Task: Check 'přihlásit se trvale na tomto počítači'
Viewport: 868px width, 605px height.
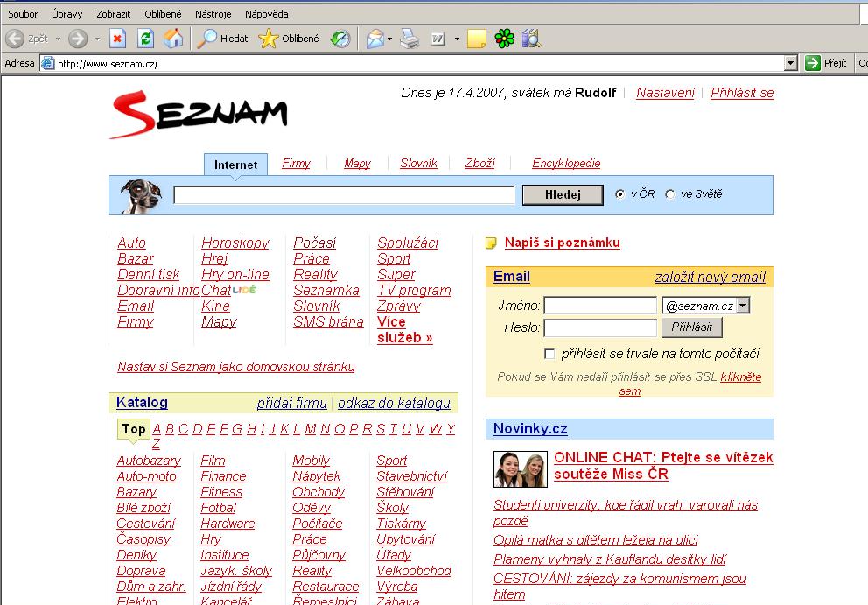Action: 549,354
